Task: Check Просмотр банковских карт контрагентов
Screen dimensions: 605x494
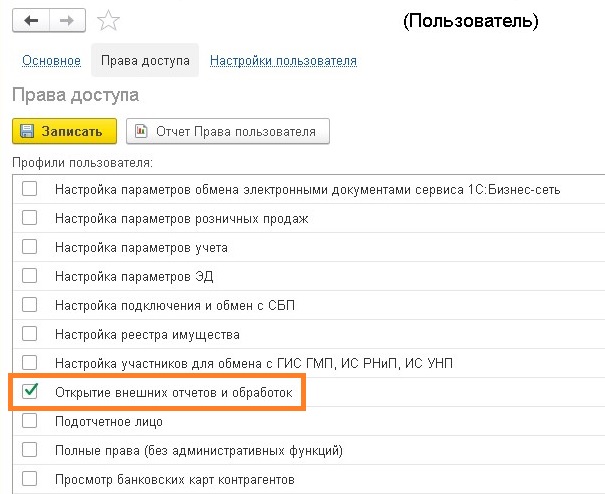Action: point(30,479)
